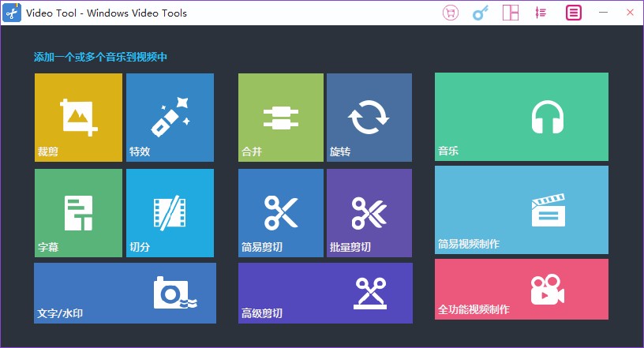This screenshot has height=348, width=644.
Task: Open the 简易剪切 simple cut tile
Action: [281, 213]
